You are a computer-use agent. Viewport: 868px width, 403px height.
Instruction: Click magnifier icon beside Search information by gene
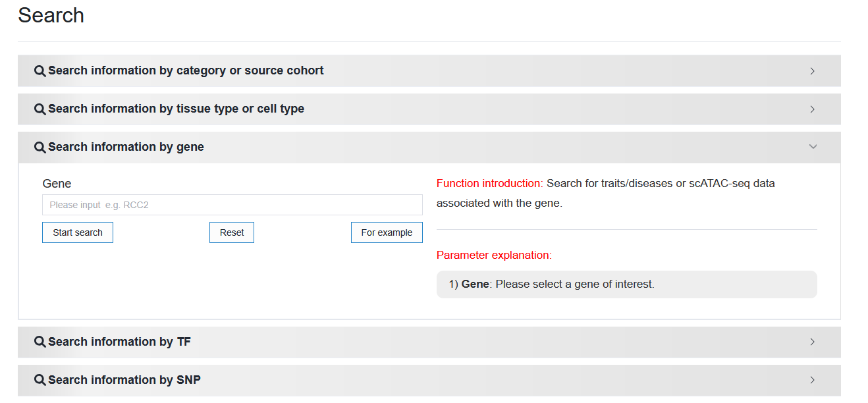[x=40, y=147]
